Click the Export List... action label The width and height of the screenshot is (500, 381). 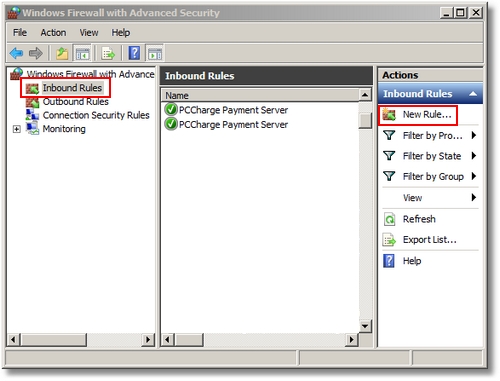[430, 239]
